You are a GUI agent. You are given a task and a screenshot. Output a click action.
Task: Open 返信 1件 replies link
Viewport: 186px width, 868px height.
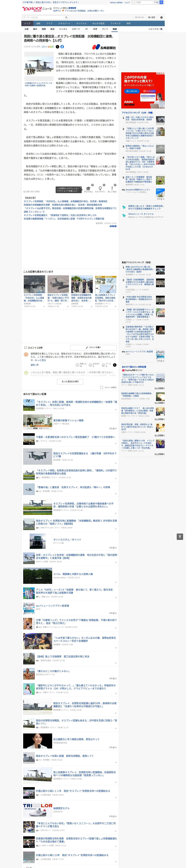pyautogui.click(x=34, y=365)
